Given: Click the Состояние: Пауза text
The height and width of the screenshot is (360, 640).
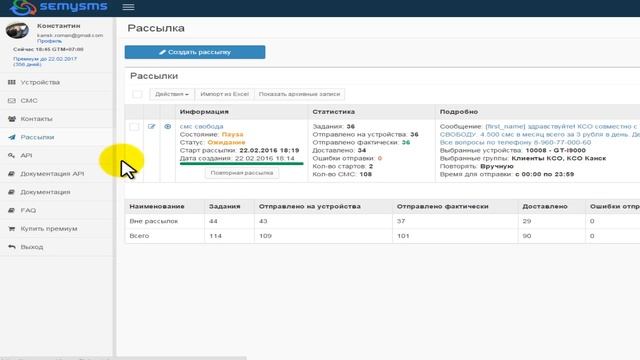Looking at the screenshot, I should (x=211, y=134).
